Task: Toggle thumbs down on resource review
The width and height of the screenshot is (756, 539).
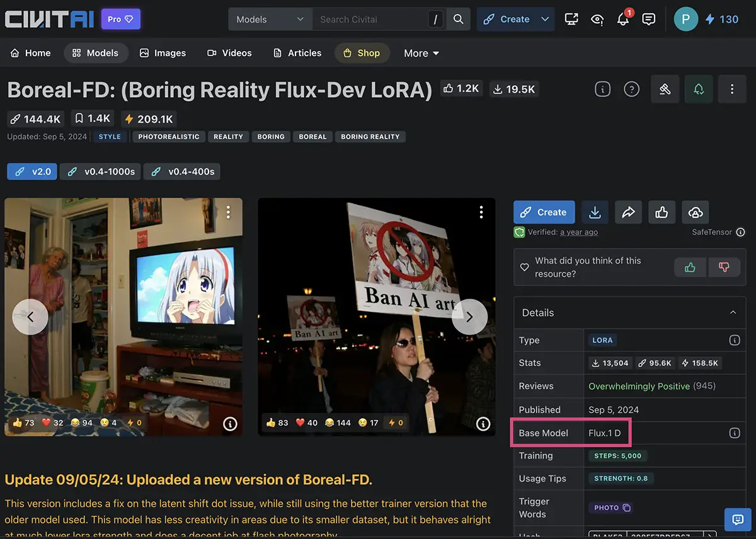Action: 724,267
